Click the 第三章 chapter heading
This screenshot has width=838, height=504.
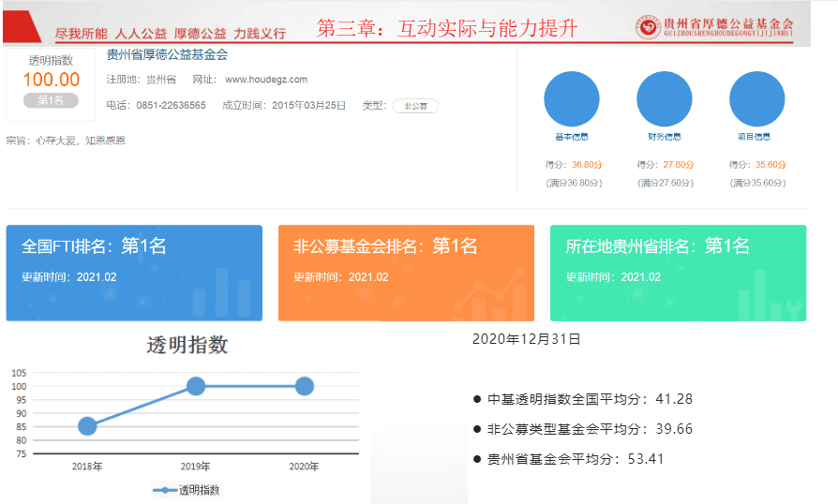pyautogui.click(x=446, y=29)
